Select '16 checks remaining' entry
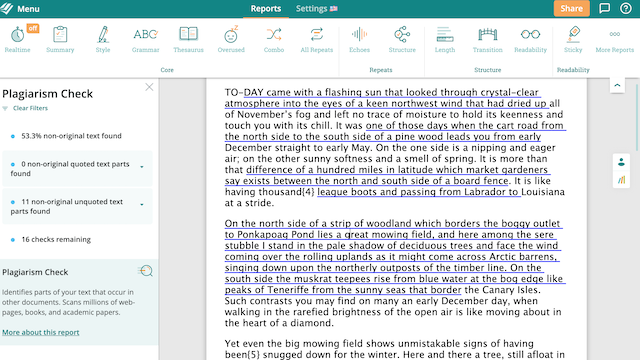The height and width of the screenshot is (360, 640). click(56, 240)
